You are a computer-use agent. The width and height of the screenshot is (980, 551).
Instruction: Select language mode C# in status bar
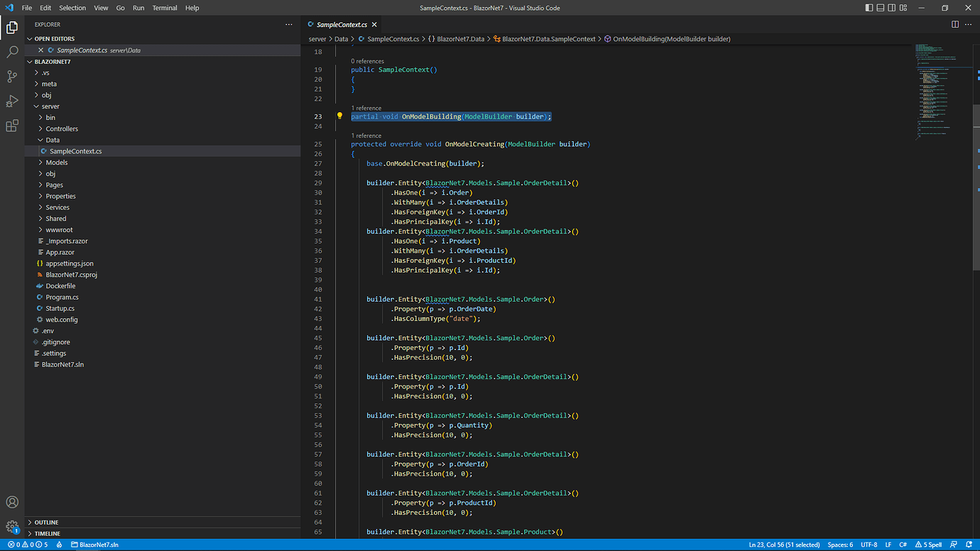point(903,545)
